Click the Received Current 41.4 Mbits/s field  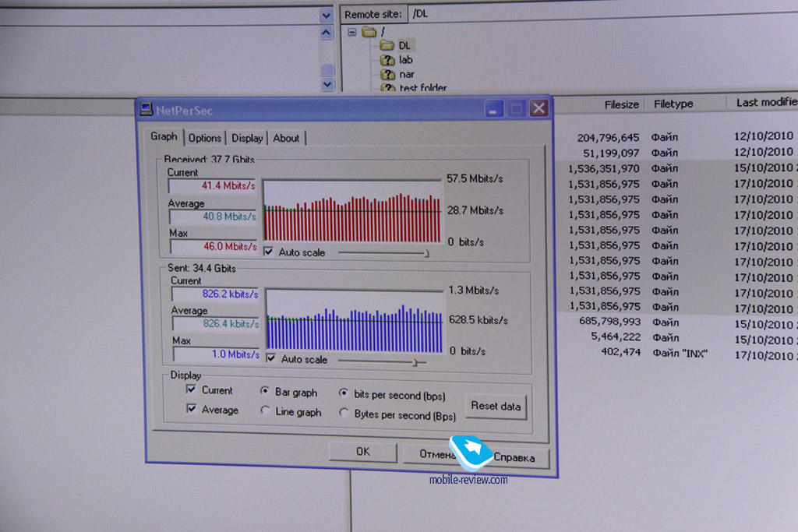[214, 185]
